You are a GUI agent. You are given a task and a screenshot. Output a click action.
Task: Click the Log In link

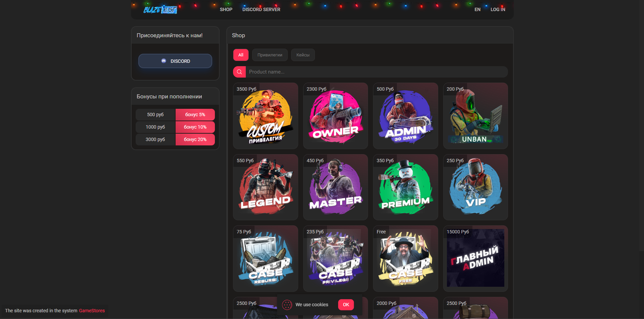(x=498, y=10)
